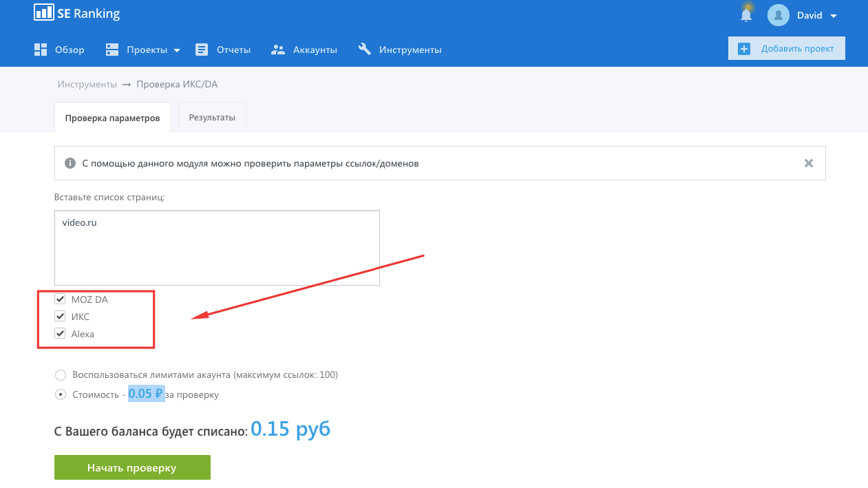Expand the Проекты dropdown arrow
This screenshot has height=488, width=868.
pyautogui.click(x=176, y=50)
